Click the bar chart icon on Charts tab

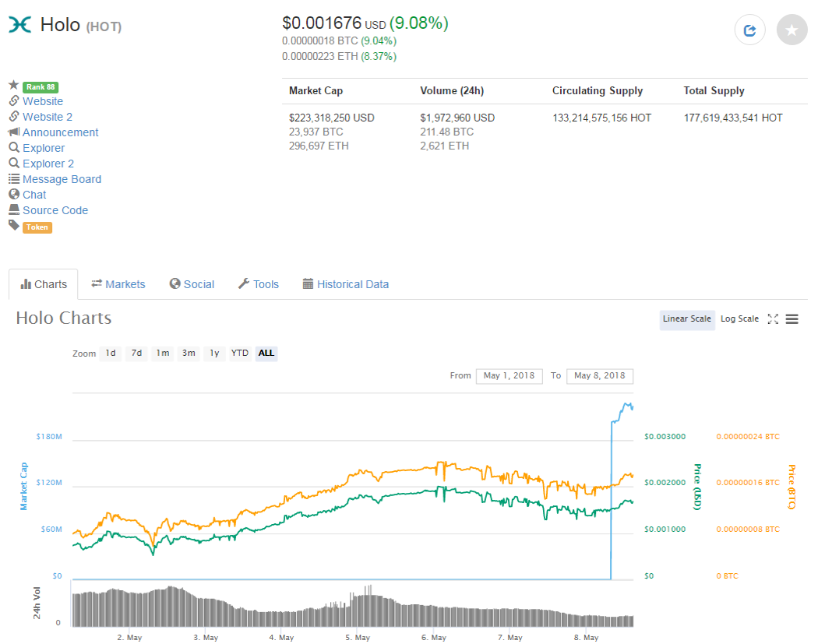coord(26,283)
